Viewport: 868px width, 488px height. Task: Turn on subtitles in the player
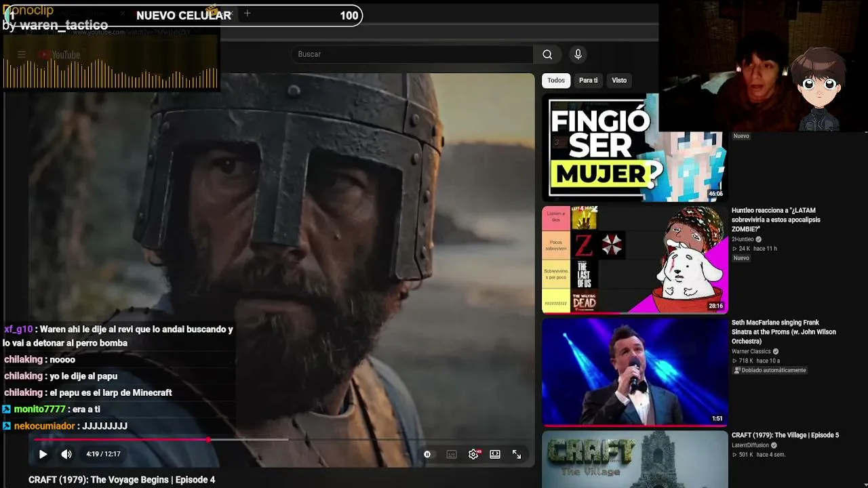452,454
